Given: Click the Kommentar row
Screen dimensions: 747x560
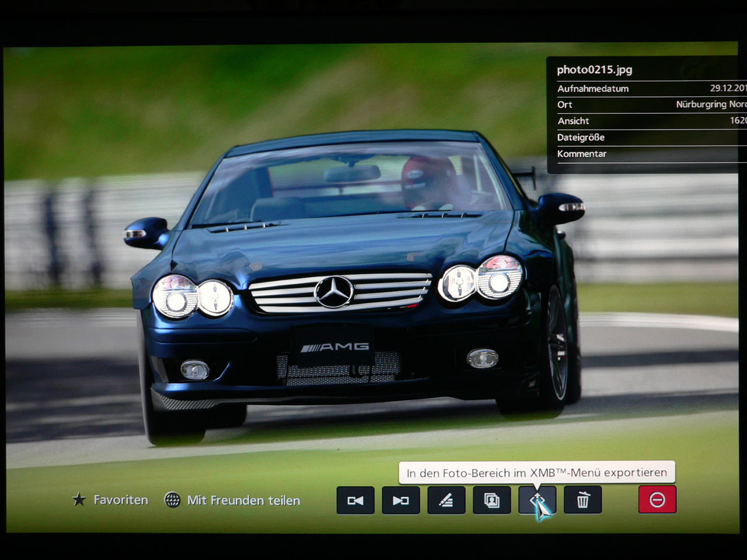Looking at the screenshot, I should coord(651,153).
